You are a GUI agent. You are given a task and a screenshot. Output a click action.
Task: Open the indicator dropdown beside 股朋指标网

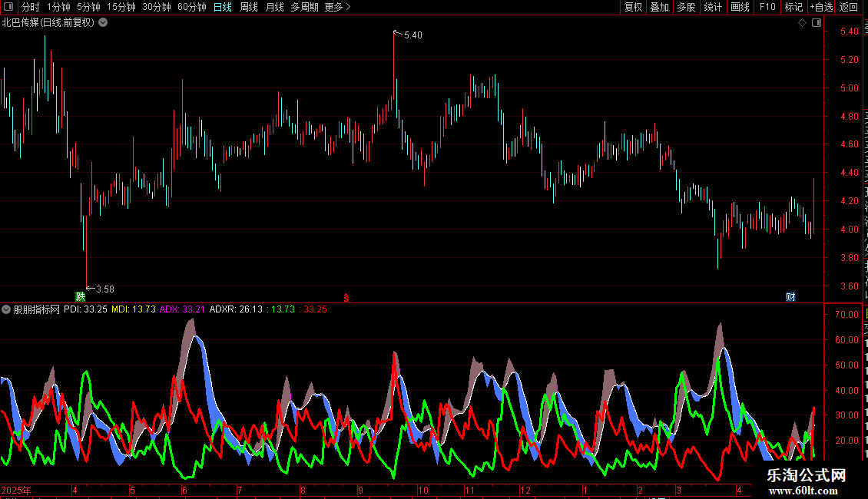(6, 309)
